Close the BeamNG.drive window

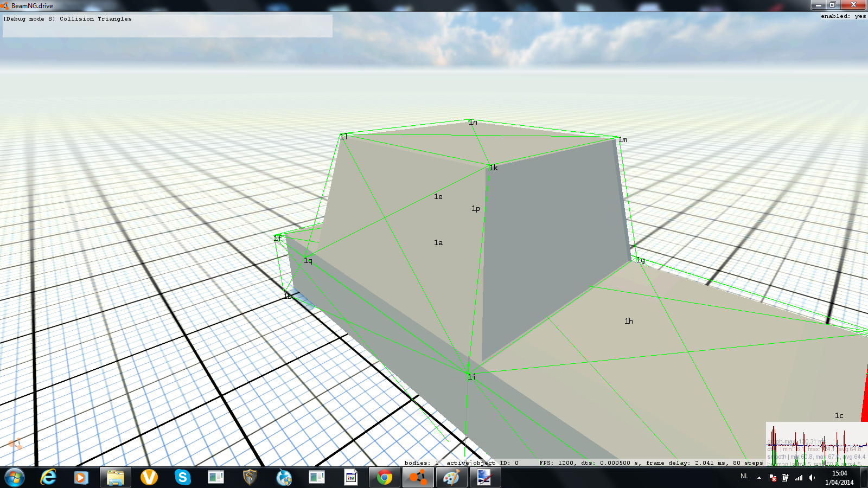[854, 5]
